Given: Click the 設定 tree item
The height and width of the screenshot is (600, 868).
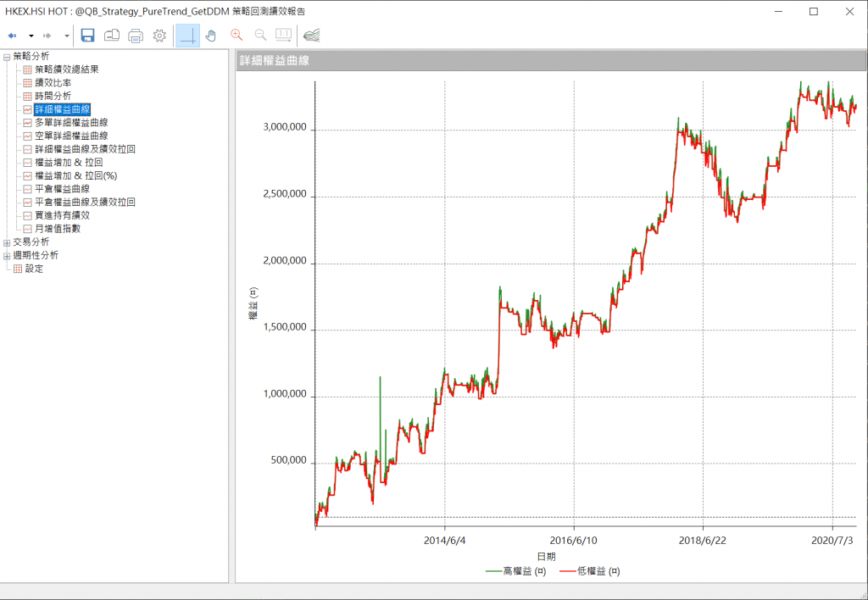Looking at the screenshot, I should coord(34,269).
